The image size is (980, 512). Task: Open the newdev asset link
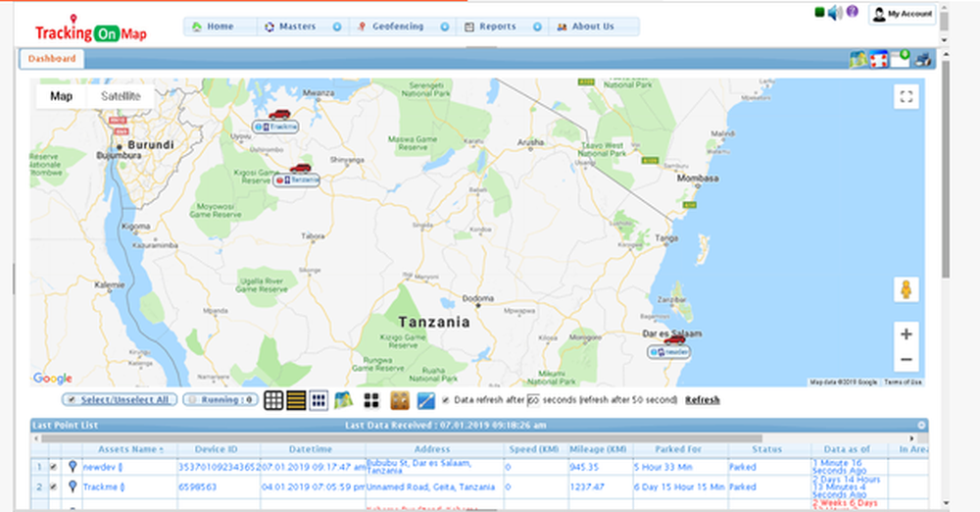pos(103,467)
